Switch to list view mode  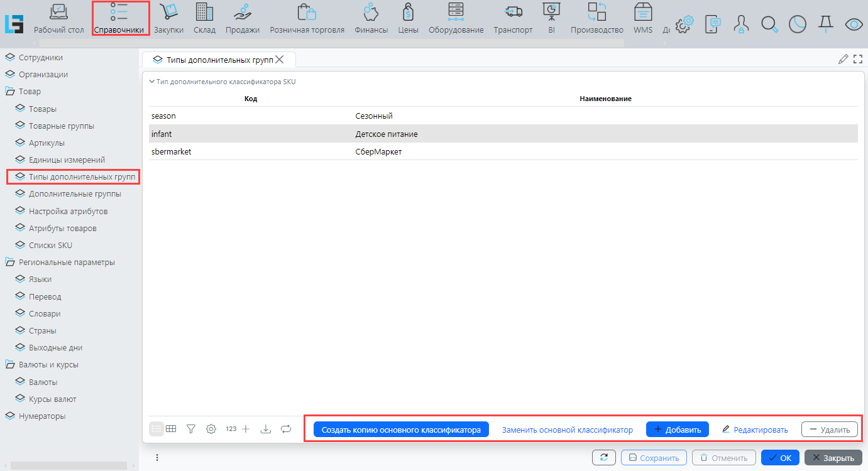click(156, 429)
